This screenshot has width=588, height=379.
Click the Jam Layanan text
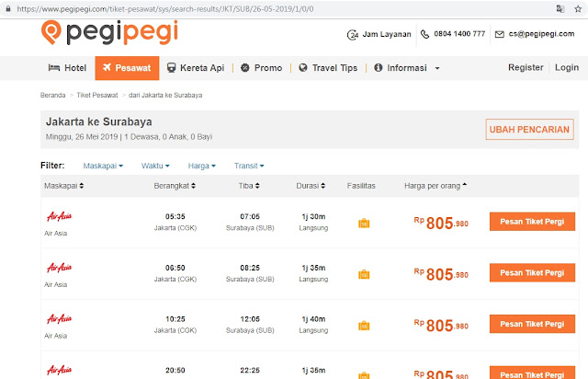pos(387,34)
